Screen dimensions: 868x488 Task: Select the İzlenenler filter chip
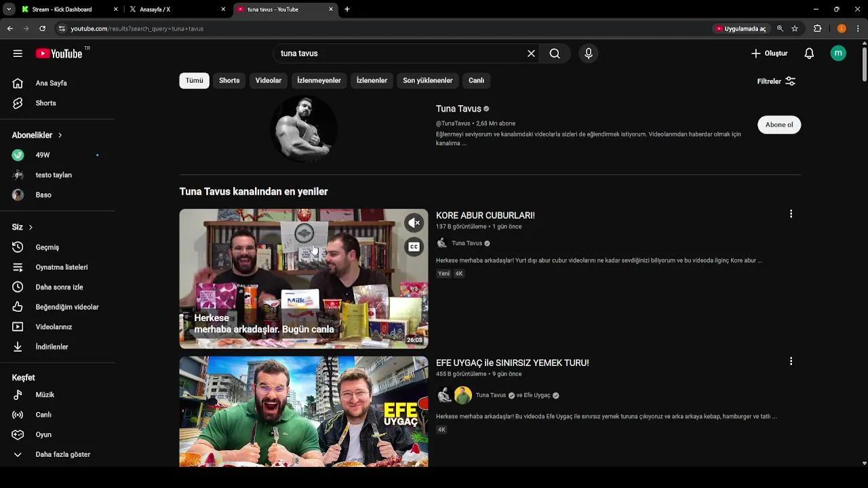point(372,81)
